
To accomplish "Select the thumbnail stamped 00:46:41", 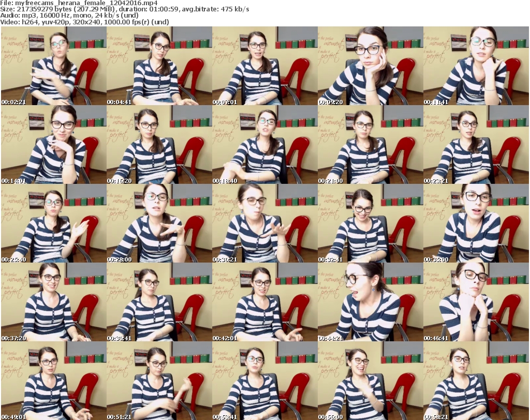I will pyautogui.click(x=476, y=302).
